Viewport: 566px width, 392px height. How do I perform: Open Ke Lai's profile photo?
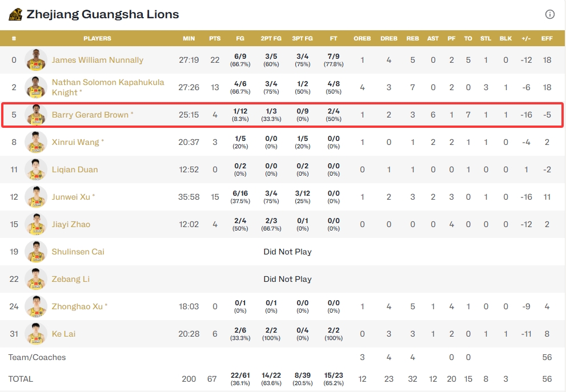pyautogui.click(x=36, y=334)
